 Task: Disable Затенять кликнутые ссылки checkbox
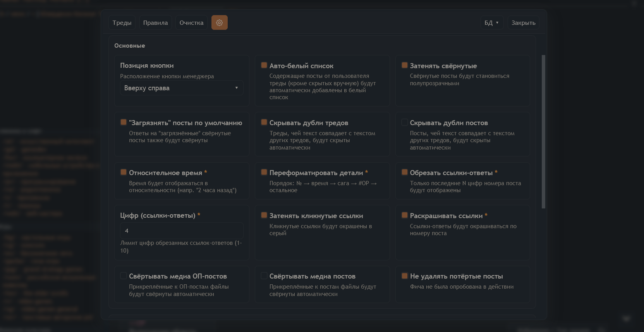[x=264, y=215]
